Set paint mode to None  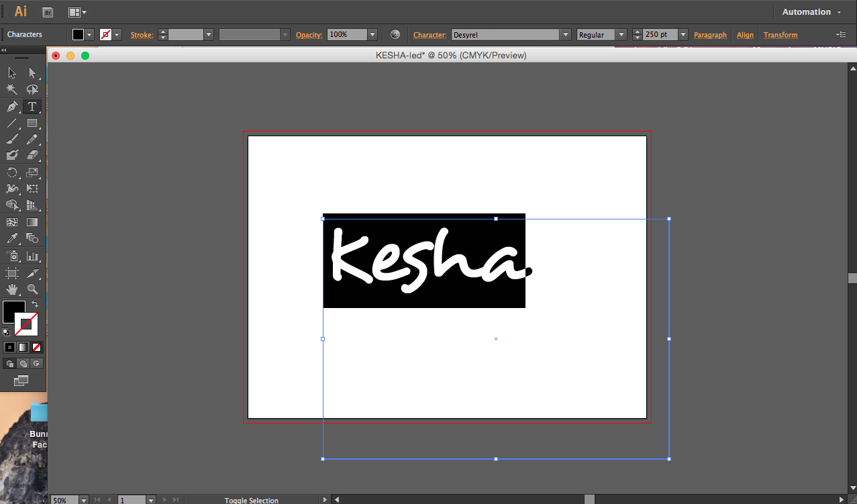coord(37,347)
